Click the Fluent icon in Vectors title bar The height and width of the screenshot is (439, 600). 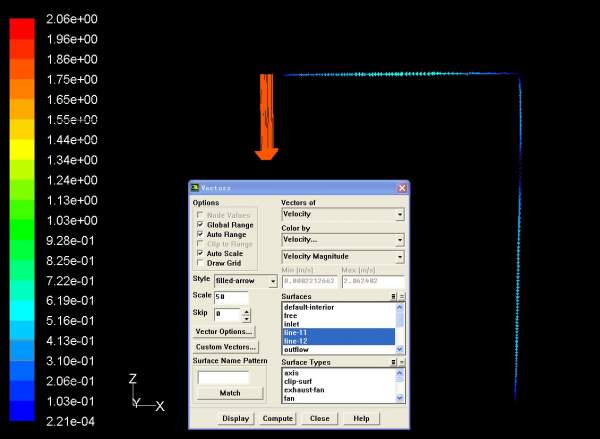195,188
